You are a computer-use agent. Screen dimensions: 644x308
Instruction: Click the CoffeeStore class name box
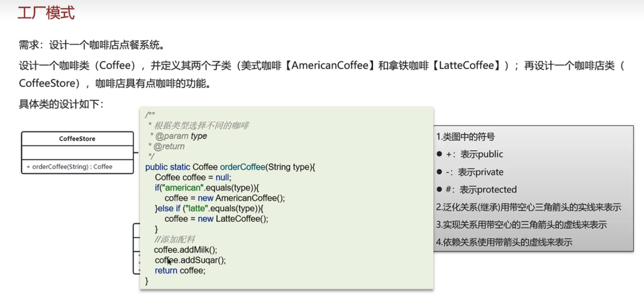[x=77, y=138]
